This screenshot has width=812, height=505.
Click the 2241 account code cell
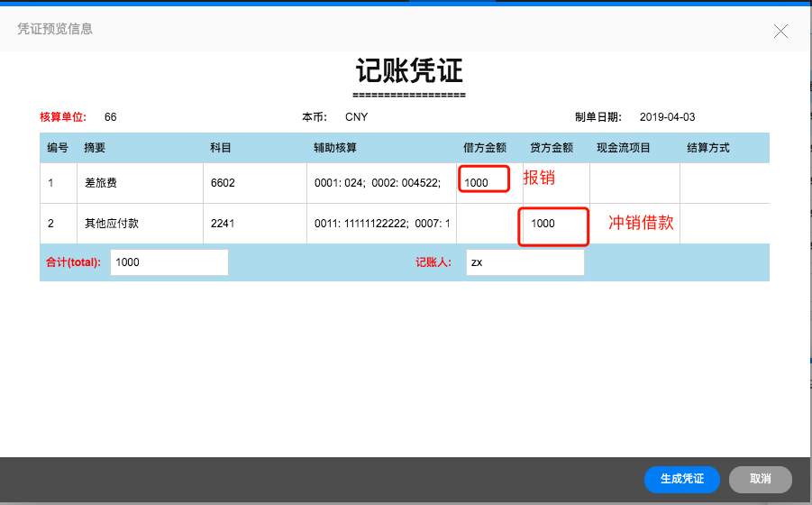click(x=255, y=224)
